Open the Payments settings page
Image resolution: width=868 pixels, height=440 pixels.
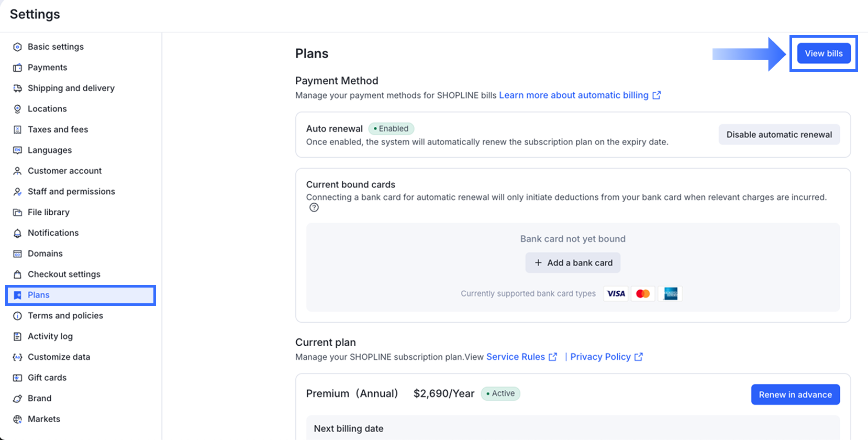[47, 68]
